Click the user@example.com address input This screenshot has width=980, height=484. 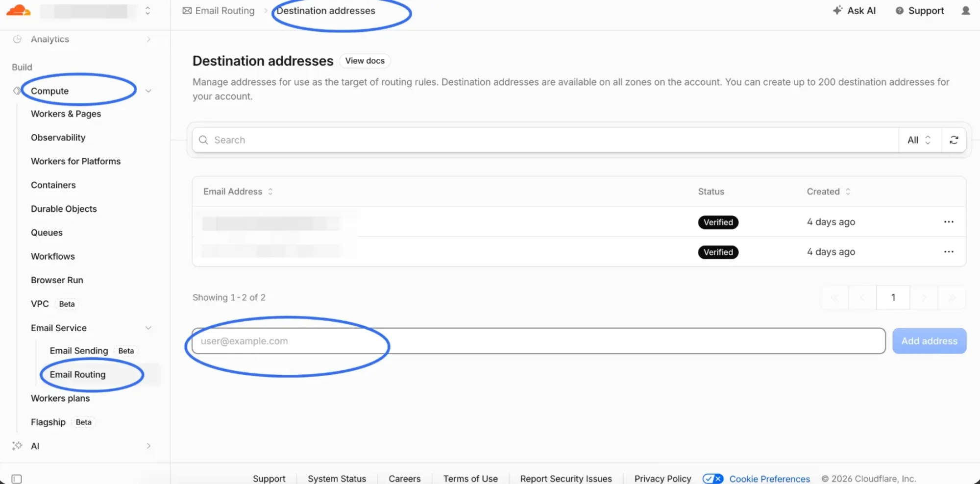[x=539, y=341]
